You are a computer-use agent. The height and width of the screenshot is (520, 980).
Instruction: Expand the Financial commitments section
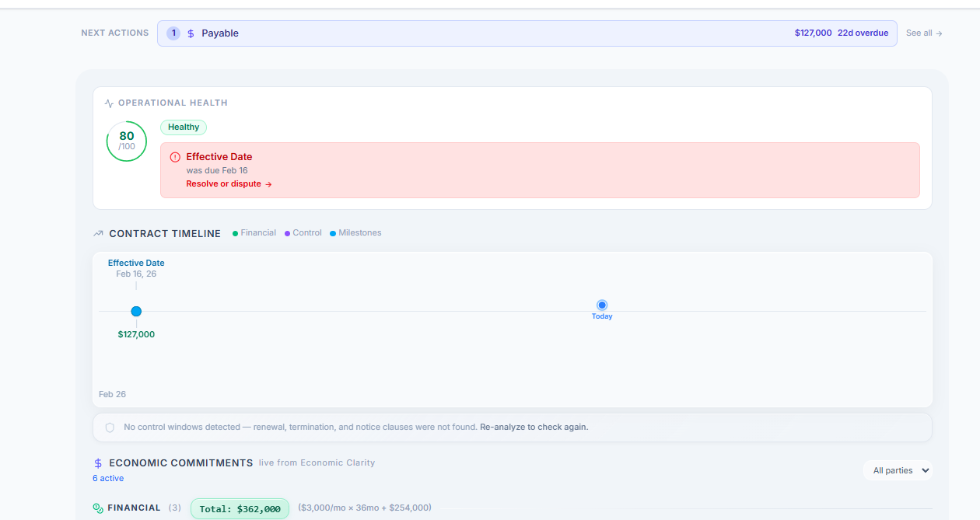tap(134, 508)
